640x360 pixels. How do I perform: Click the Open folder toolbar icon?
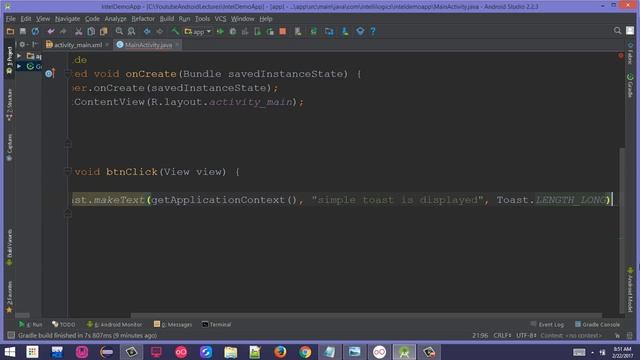tap(11, 31)
